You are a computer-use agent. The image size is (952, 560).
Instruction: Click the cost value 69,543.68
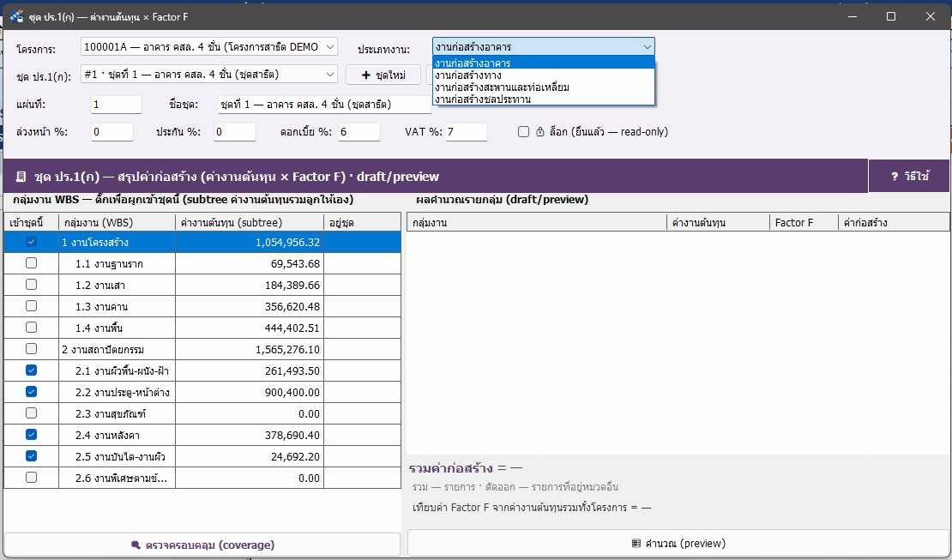[x=295, y=263]
